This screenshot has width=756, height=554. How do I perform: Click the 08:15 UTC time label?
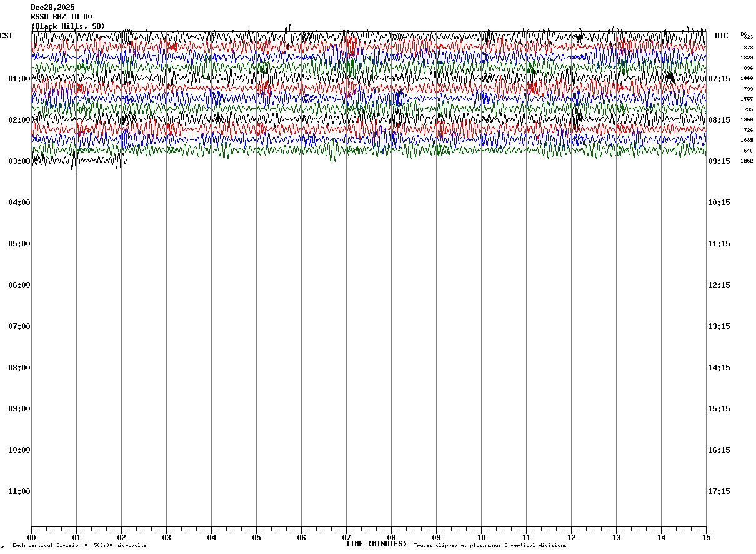719,120
